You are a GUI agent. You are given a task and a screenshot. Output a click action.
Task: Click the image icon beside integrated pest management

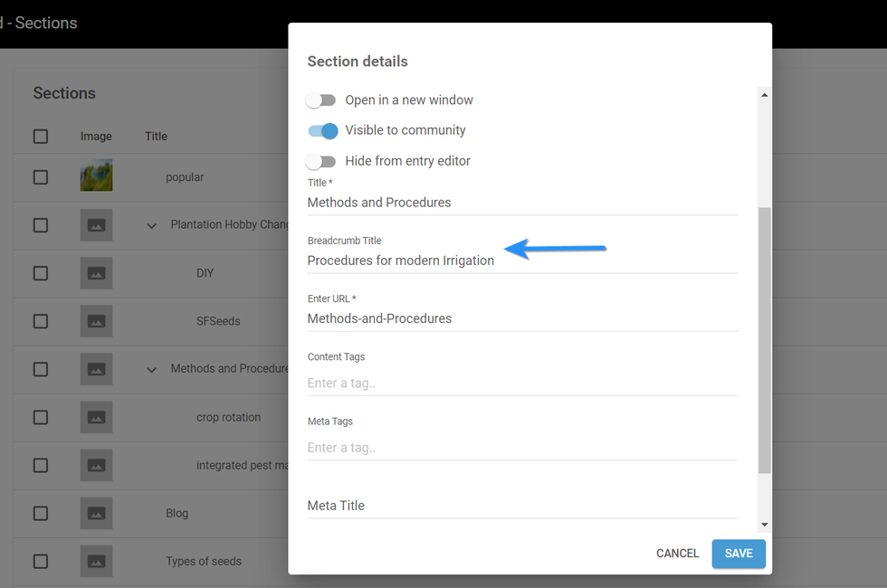(x=96, y=465)
